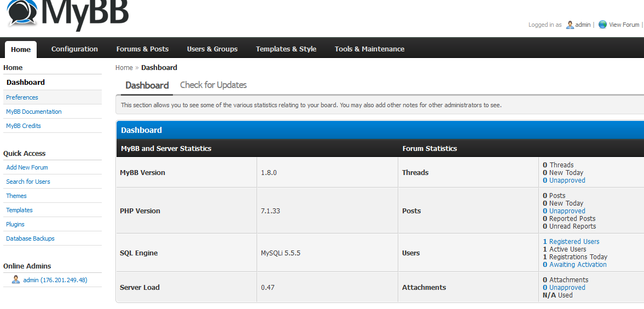Image resolution: width=644 pixels, height=309 pixels.
Task: Open MyBB Documentation link
Action: [x=34, y=112]
